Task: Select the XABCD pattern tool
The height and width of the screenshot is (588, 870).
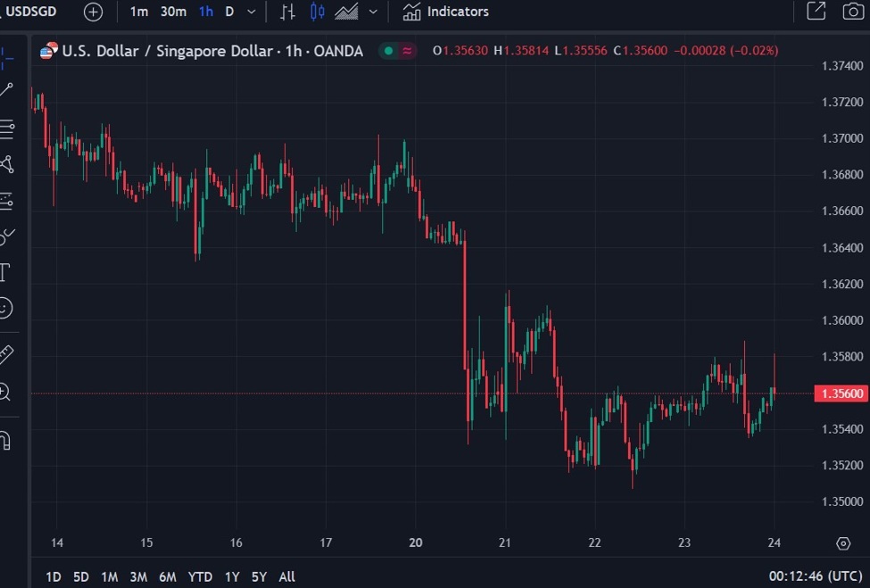Action: pos(9,165)
